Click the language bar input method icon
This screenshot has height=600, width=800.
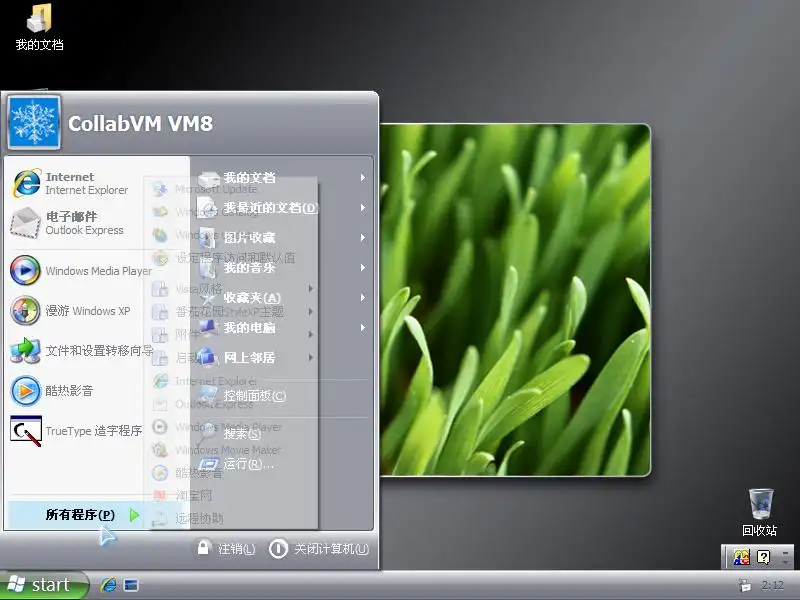coord(741,557)
